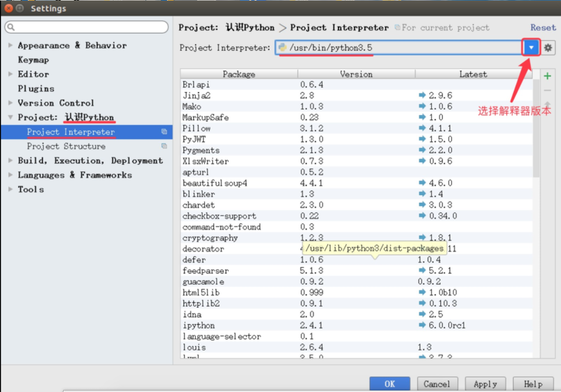This screenshot has width=561, height=392.
Task: Select Project Structure tree item
Action: (87, 146)
